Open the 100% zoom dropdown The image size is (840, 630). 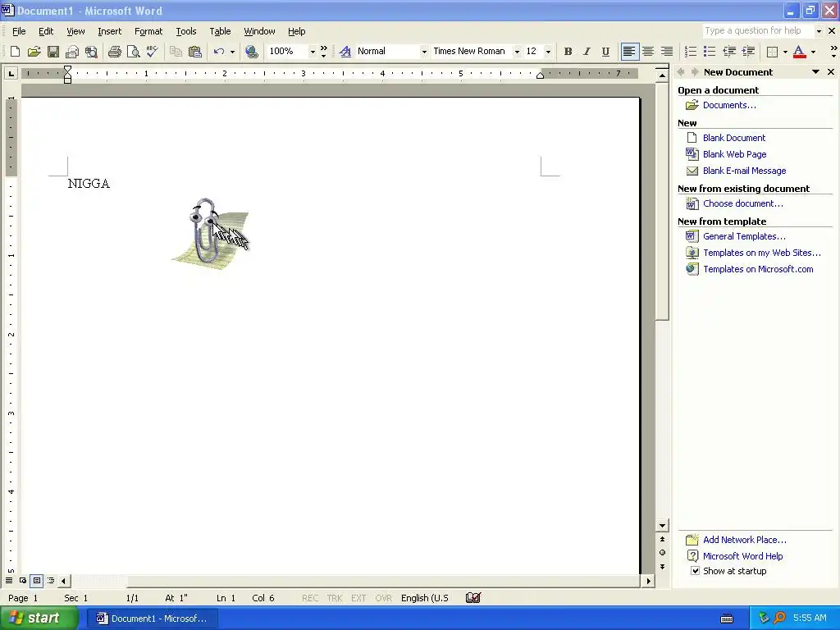click(313, 52)
